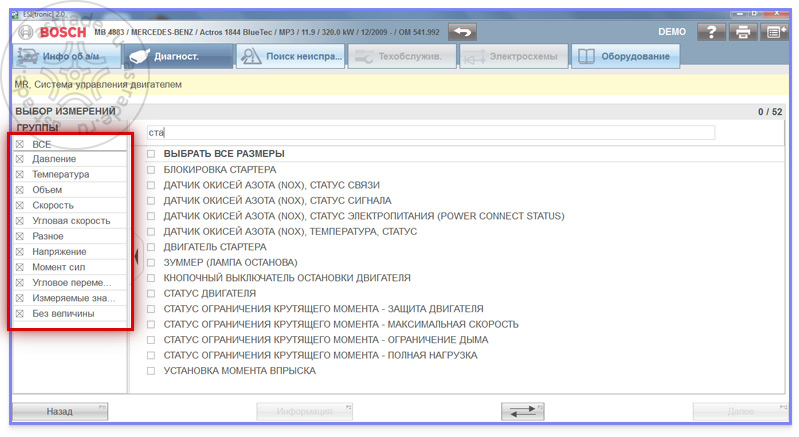This screenshot has width=799, height=437.
Task: Check МАКСИМАЛЬНАЯ СКОРОСТЬ torque limit checkbox
Action: coord(151,324)
